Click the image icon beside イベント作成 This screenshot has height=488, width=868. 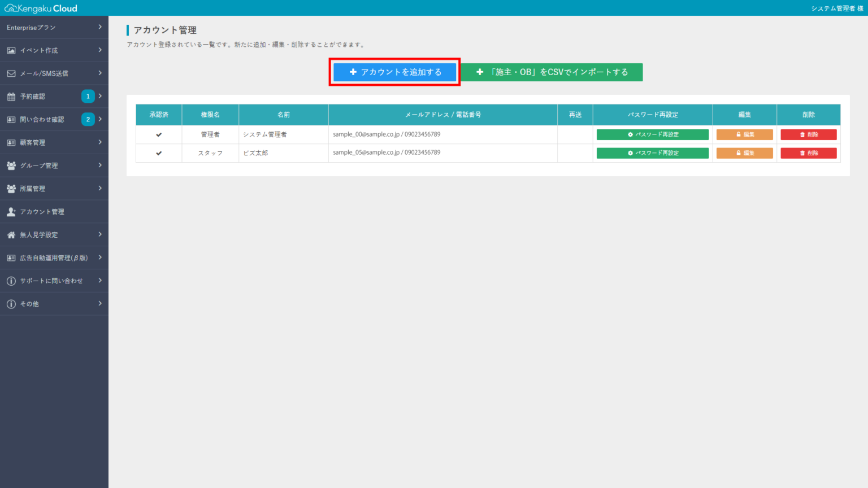(11, 50)
